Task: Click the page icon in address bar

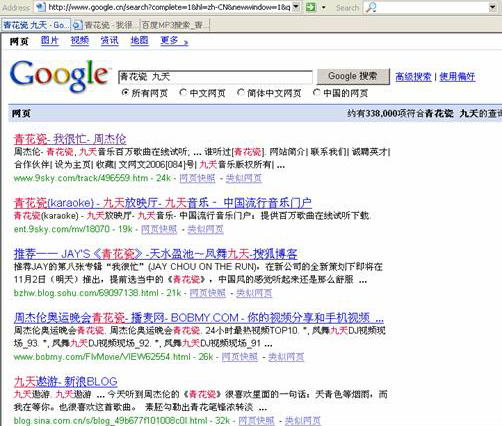Action: coord(40,7)
